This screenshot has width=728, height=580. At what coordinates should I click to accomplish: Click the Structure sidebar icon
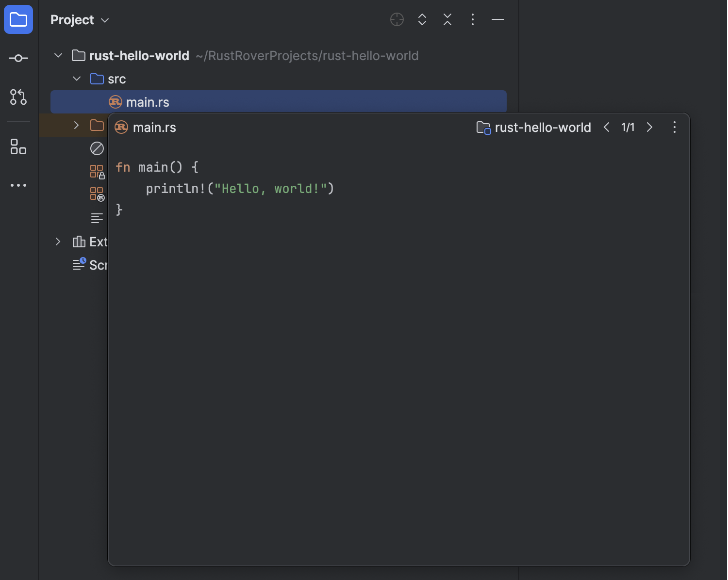pos(18,147)
